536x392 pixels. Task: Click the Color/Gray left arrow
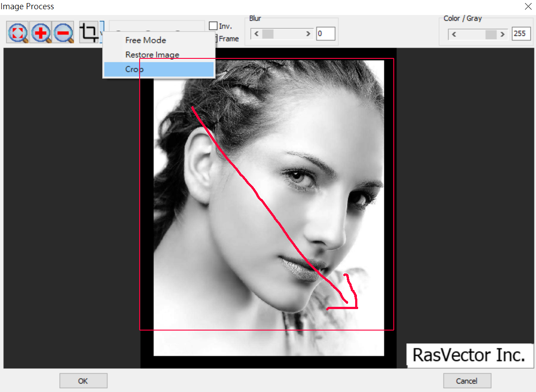453,34
